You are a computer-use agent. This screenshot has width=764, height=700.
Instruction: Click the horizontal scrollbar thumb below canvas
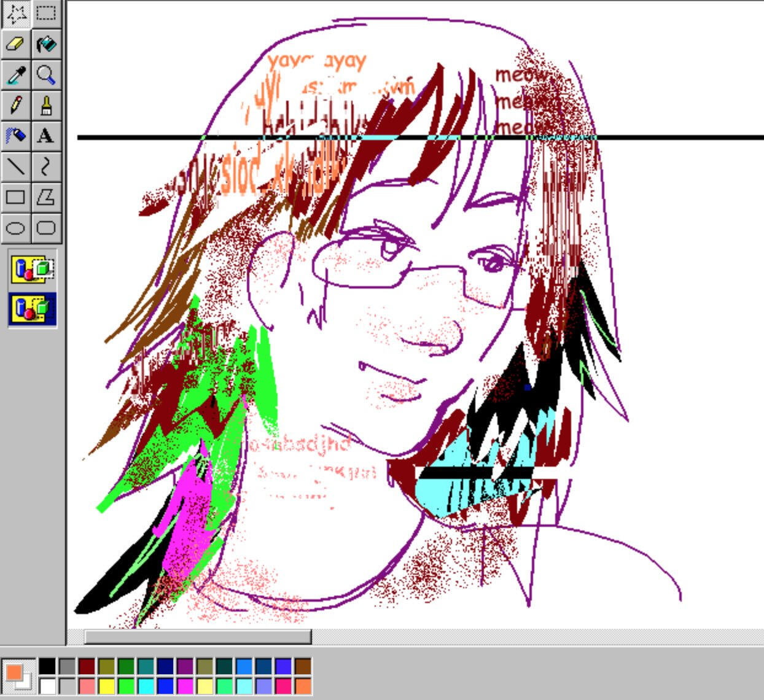pyautogui.click(x=197, y=637)
